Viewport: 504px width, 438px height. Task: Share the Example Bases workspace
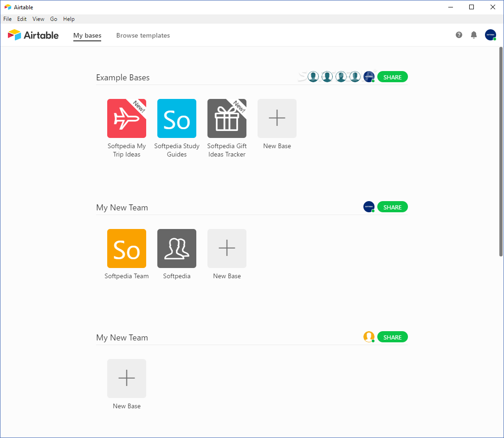tap(393, 77)
